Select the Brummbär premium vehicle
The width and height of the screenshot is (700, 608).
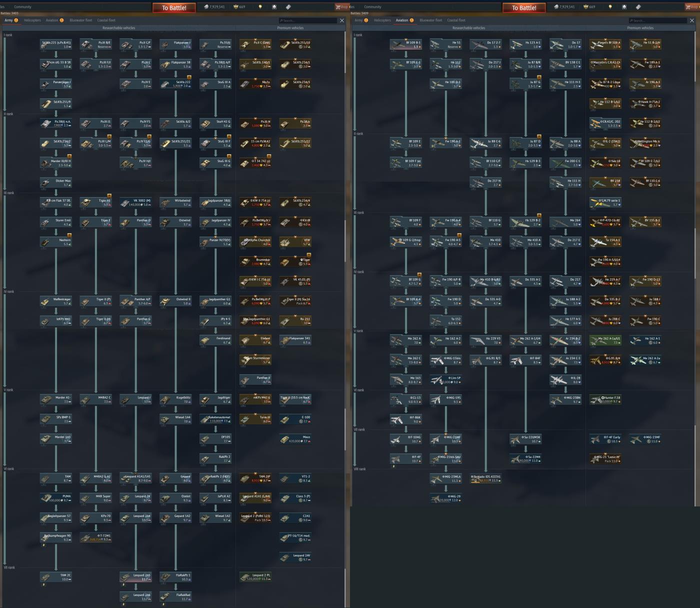coord(255,261)
